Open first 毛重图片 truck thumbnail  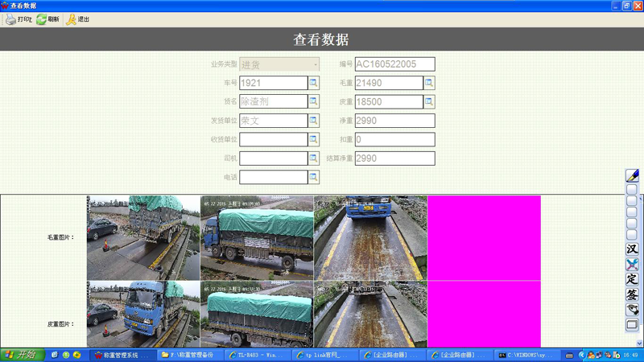143,237
